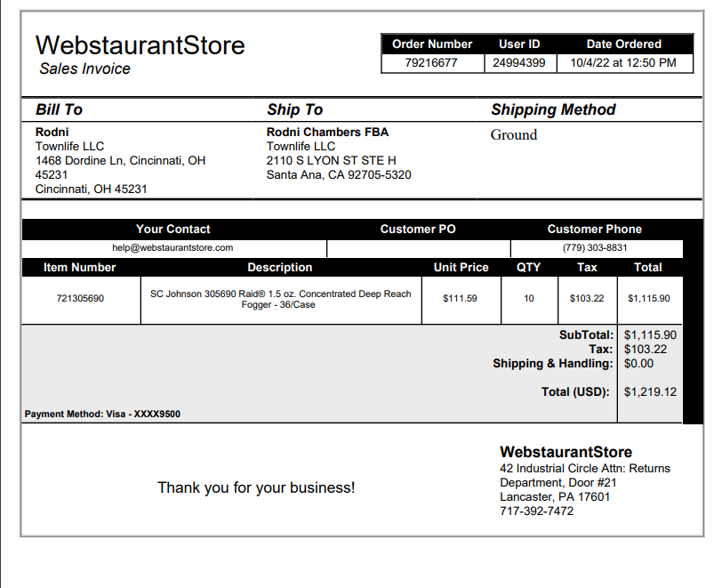Select the order number 79216677

point(430,63)
